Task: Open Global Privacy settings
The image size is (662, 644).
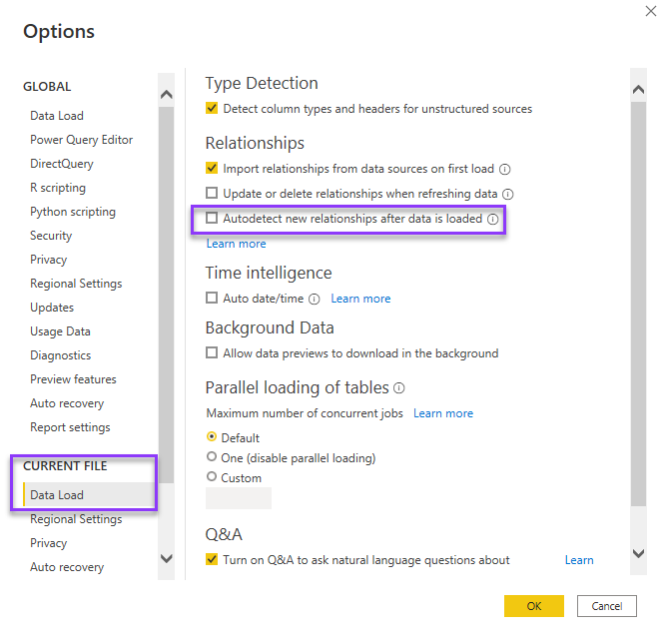Action: click(x=48, y=260)
